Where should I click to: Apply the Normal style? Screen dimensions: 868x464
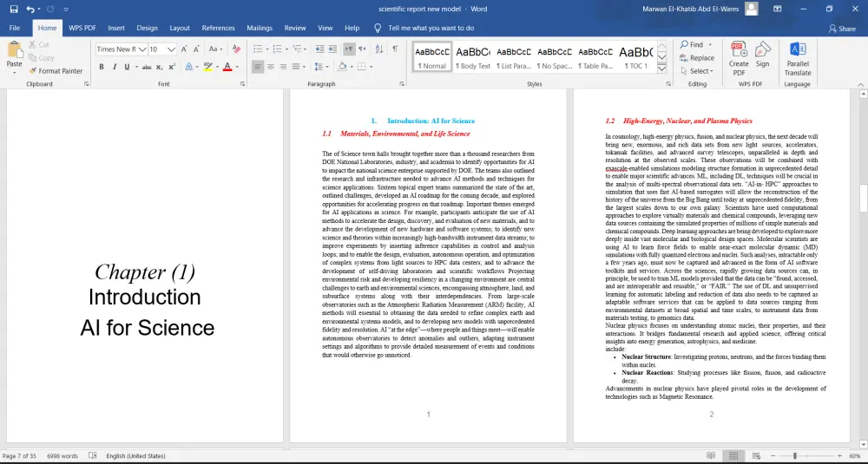pyautogui.click(x=432, y=56)
